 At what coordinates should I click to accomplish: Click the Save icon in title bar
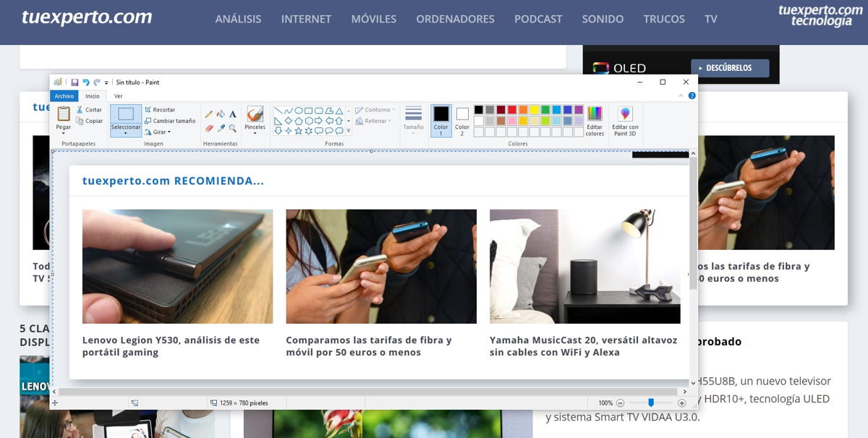point(75,83)
